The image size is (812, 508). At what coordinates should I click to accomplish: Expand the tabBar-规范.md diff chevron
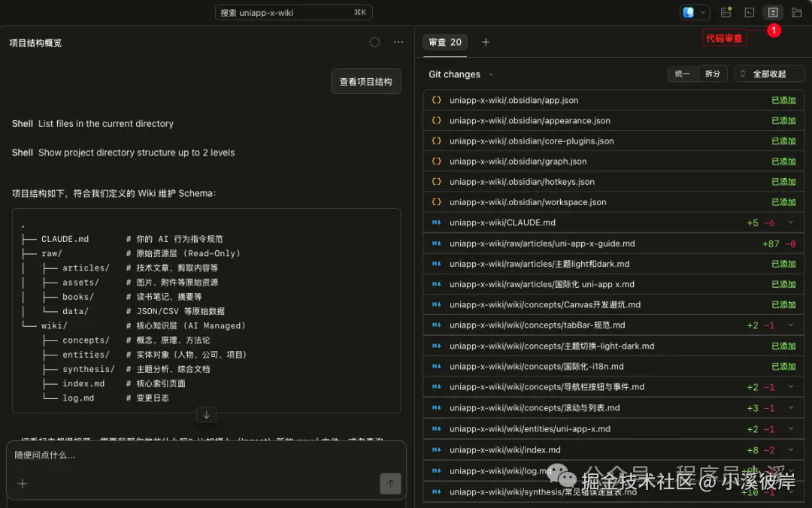[791, 325]
